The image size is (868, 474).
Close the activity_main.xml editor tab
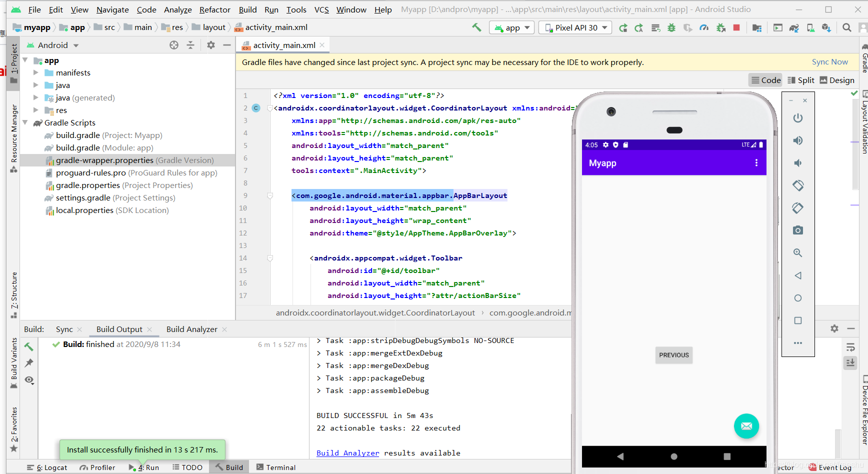(322, 45)
